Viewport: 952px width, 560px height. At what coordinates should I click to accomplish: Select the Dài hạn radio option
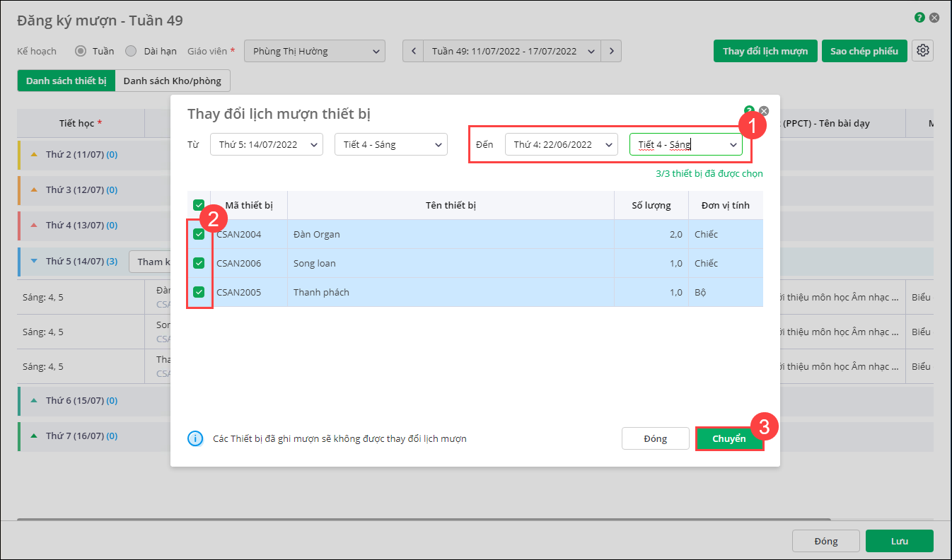[131, 51]
